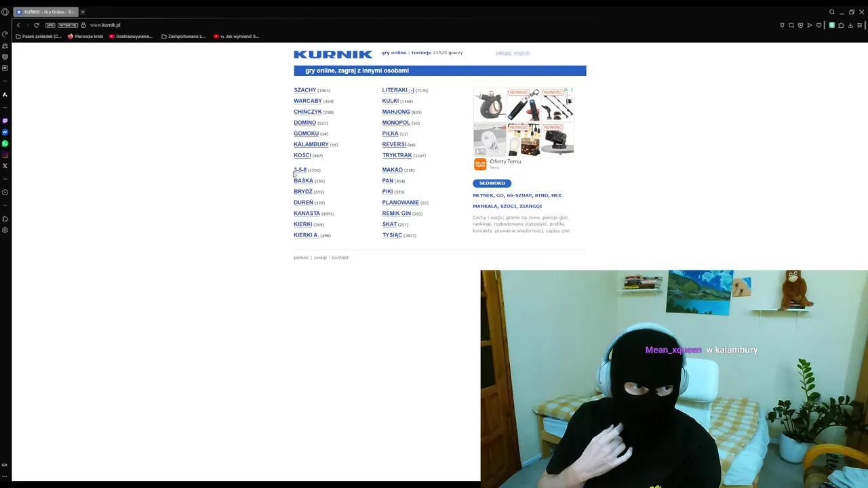The image size is (868, 488).
Task: Open the sidebar extensions cube icon
Action: pos(5,219)
